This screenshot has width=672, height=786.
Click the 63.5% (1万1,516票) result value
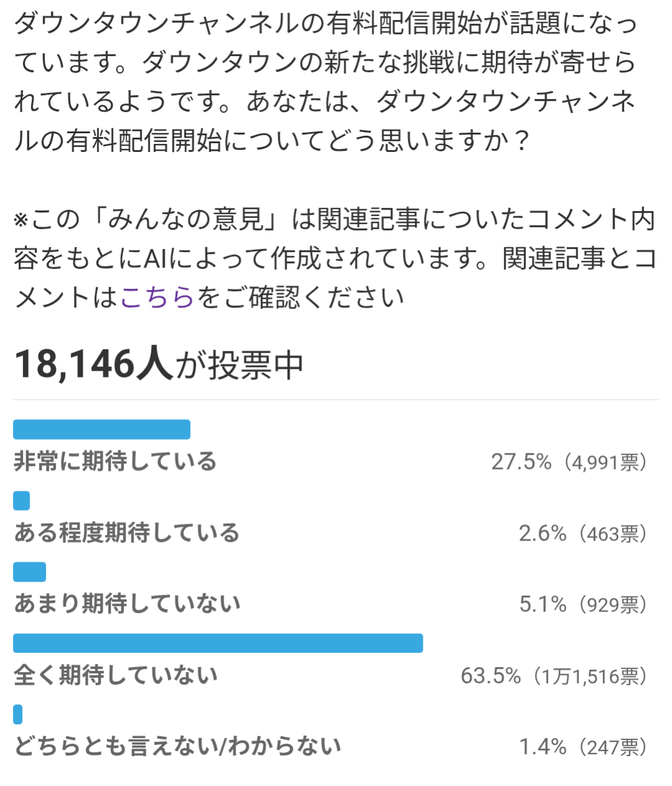[554, 676]
